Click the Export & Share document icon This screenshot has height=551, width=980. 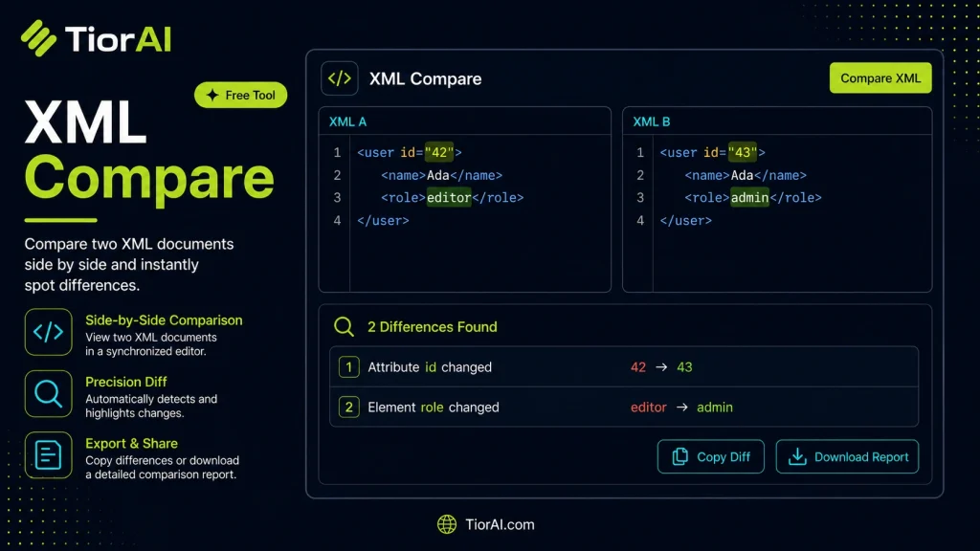point(48,455)
